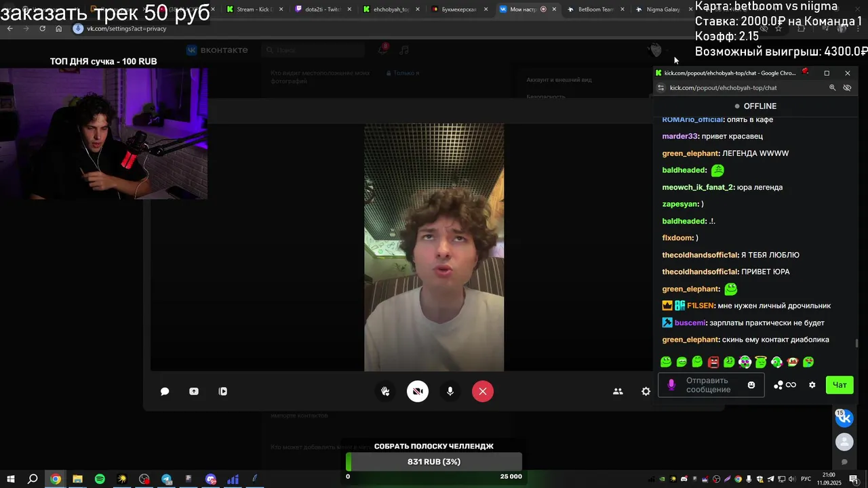Click message 'скинь ему контакт диаболика'
The height and width of the screenshot is (488, 868).
(x=776, y=340)
